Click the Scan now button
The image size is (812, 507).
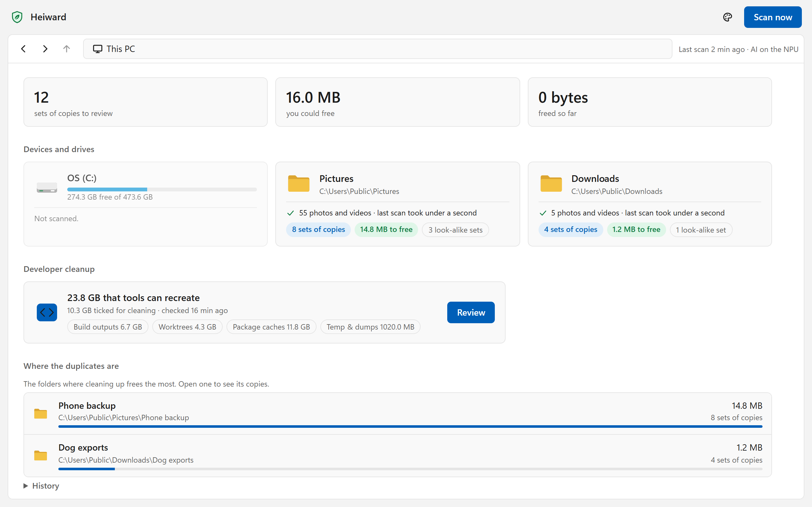(x=772, y=17)
